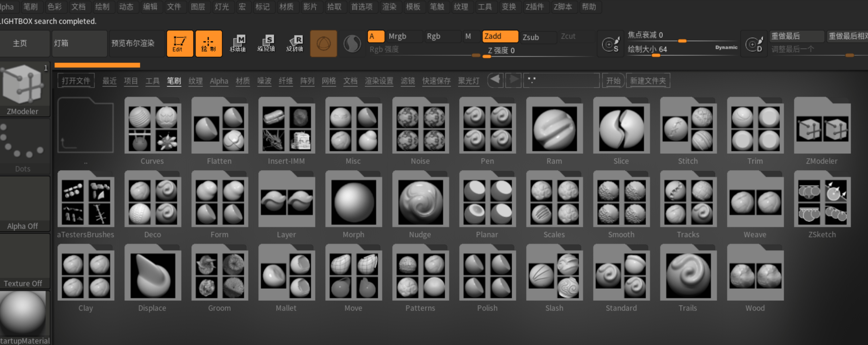Click the 打开文件 button
Image resolution: width=868 pixels, height=345 pixels.
[76, 80]
